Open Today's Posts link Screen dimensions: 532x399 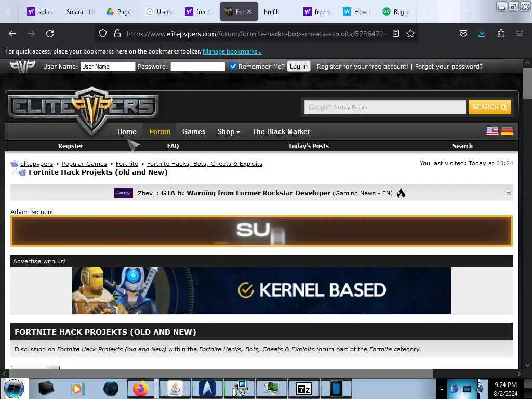(309, 146)
